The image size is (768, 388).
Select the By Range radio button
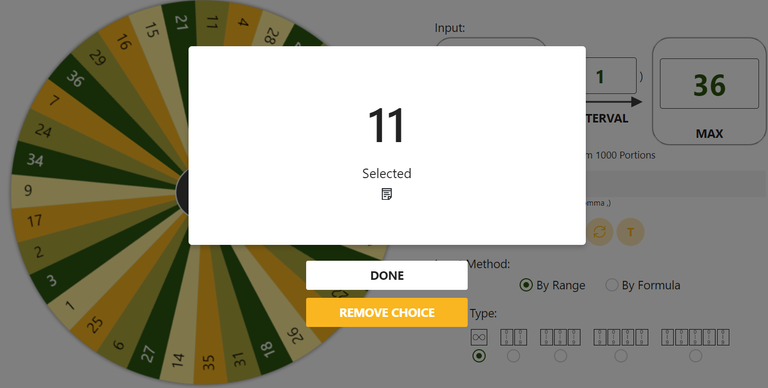point(526,285)
